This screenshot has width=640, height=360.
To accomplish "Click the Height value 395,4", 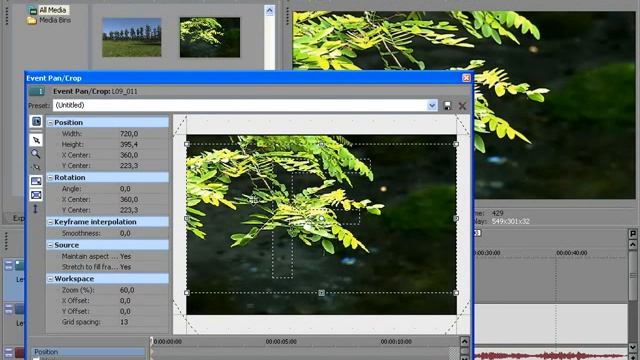I will coord(129,144).
